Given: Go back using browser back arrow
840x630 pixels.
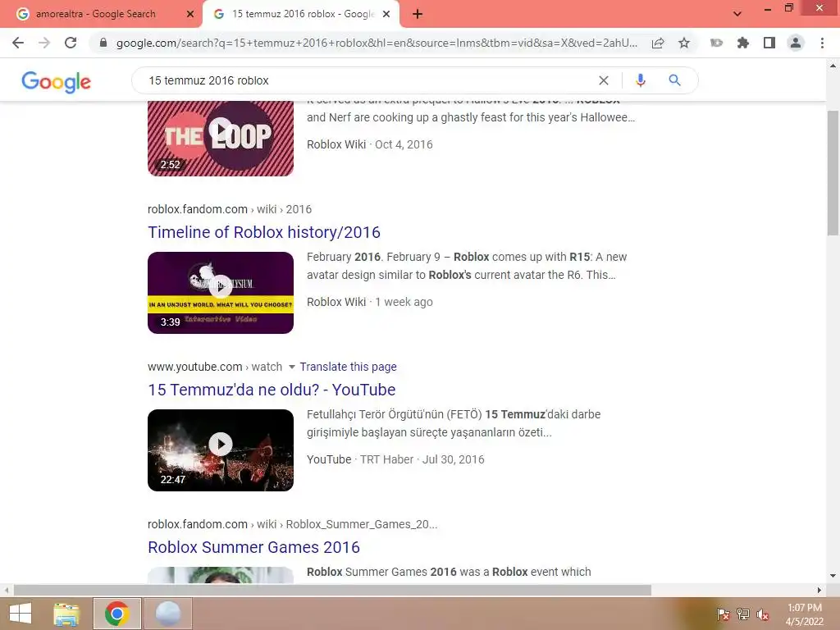Looking at the screenshot, I should coord(18,43).
